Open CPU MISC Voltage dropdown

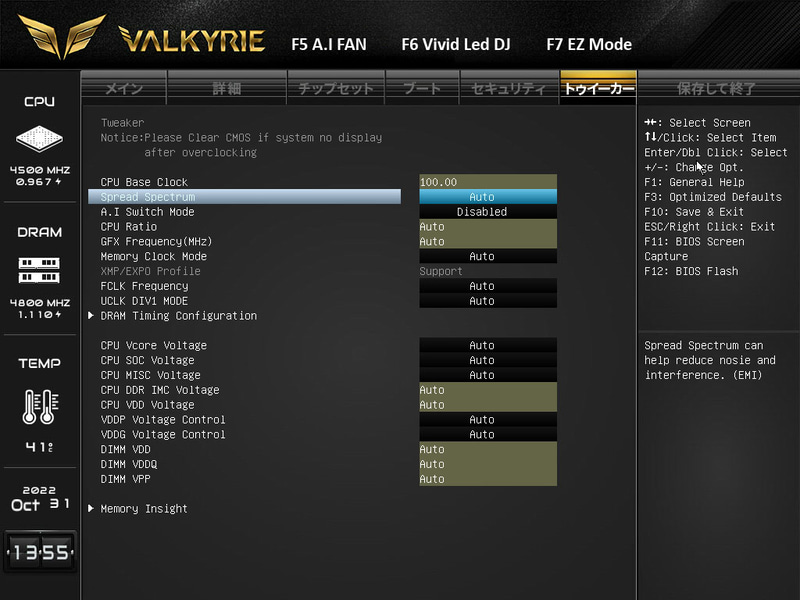tap(488, 375)
